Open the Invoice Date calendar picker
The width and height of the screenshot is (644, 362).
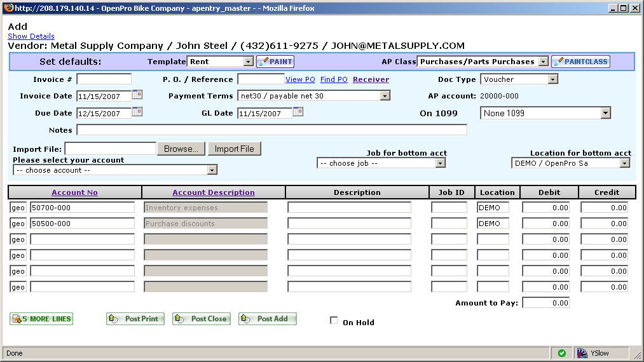pyautogui.click(x=137, y=95)
